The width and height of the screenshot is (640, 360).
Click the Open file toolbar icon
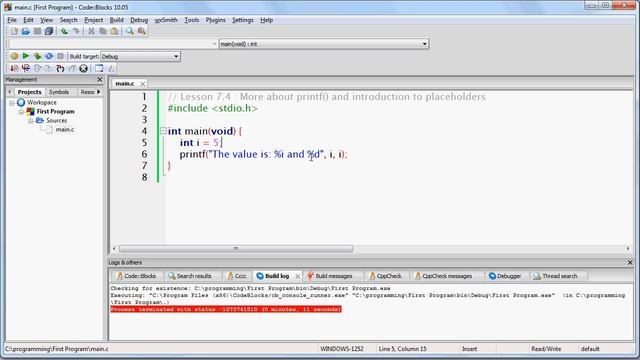click(26, 31)
